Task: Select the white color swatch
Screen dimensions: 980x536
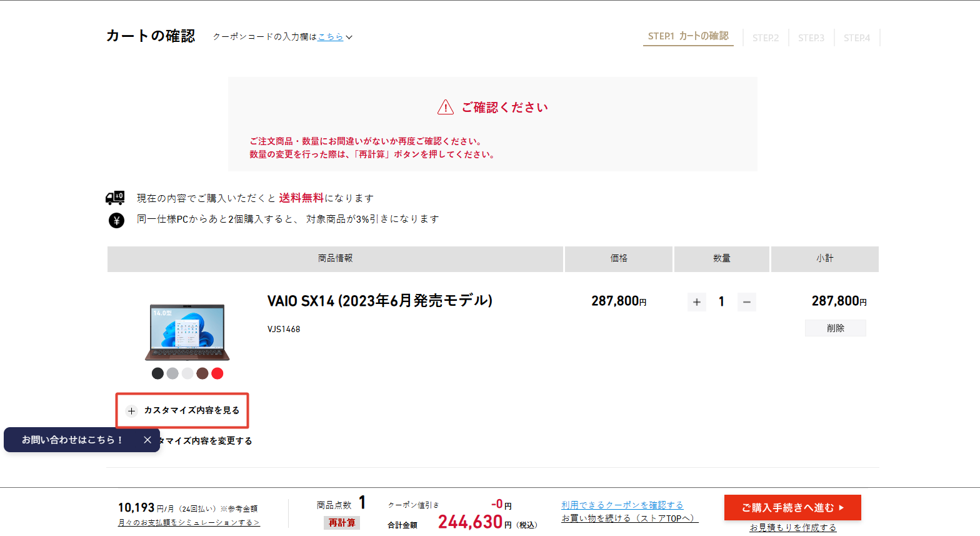Action: [x=187, y=373]
